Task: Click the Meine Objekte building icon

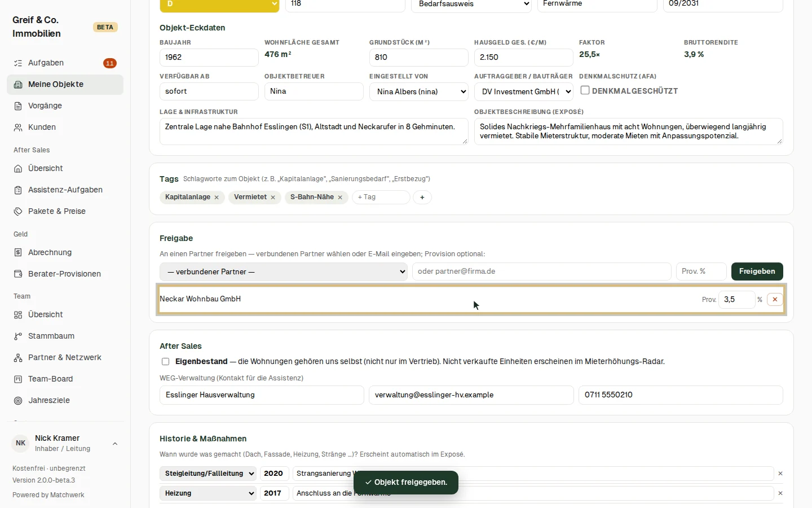Action: (18, 85)
